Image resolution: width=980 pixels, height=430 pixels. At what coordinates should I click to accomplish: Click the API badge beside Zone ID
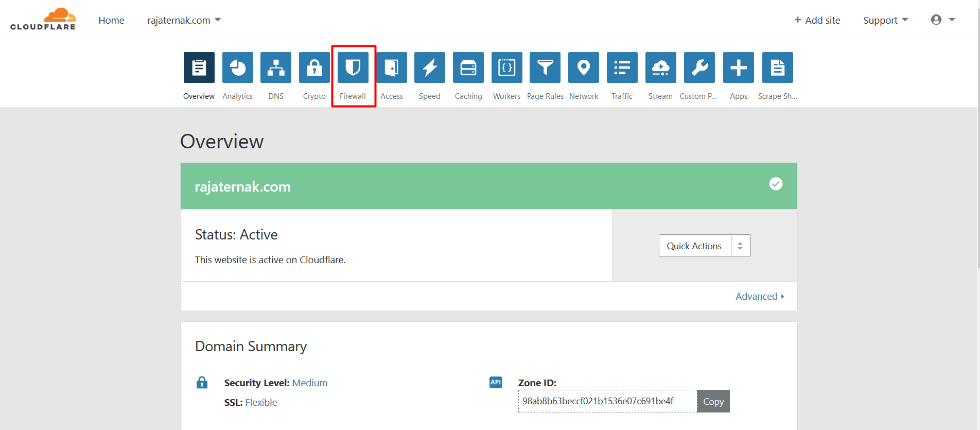coord(496,382)
